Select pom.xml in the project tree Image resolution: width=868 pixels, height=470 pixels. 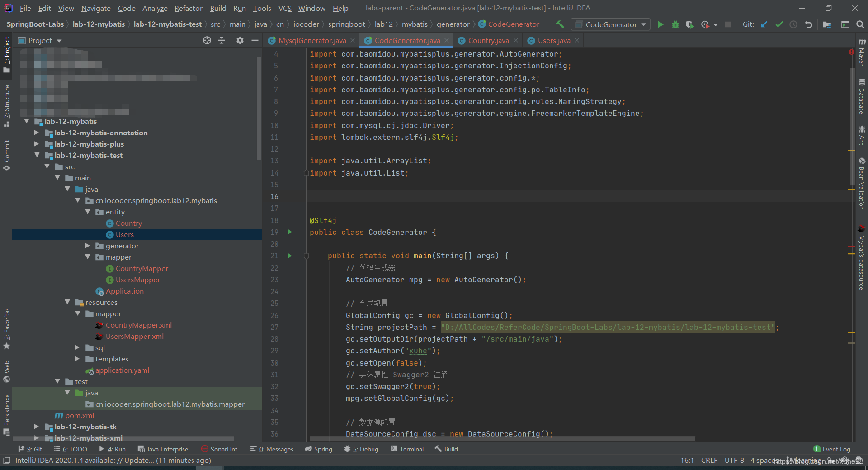point(79,415)
